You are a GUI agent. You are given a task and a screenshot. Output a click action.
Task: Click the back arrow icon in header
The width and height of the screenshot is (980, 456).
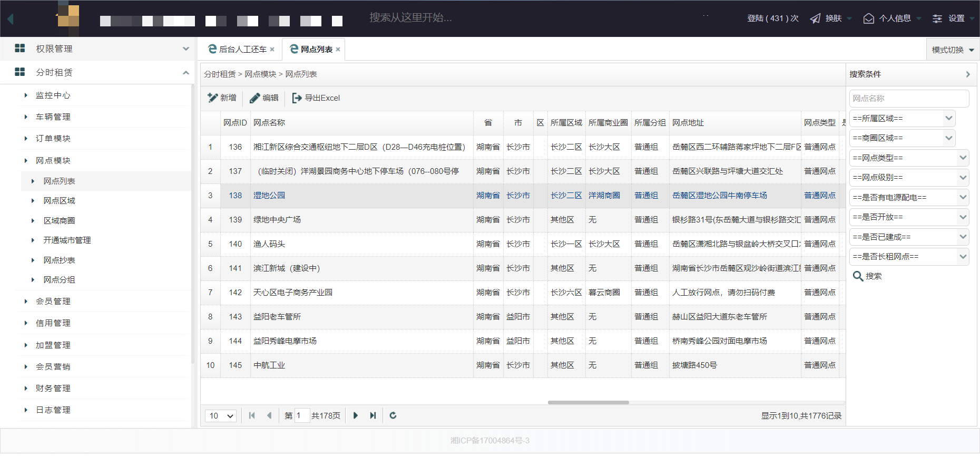click(x=11, y=19)
